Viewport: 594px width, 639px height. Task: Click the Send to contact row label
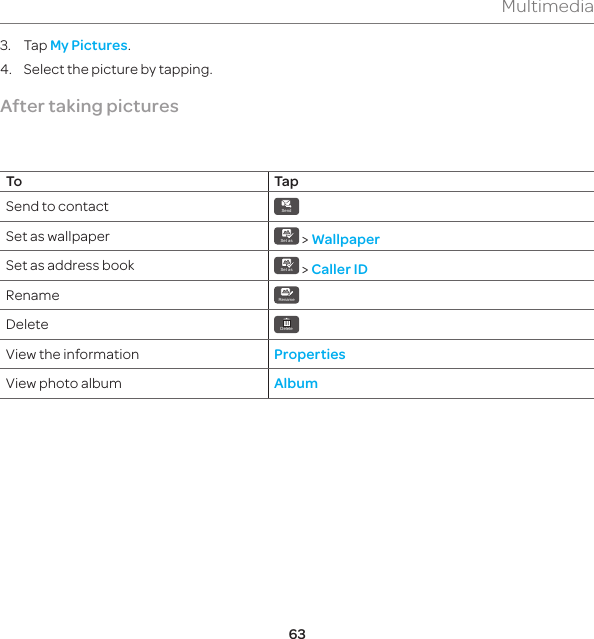[57, 207]
